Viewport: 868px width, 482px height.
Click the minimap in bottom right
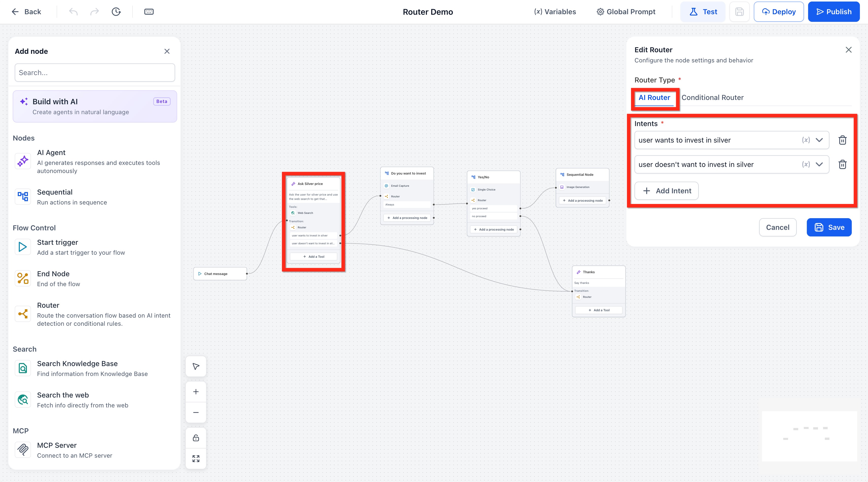tap(809, 436)
